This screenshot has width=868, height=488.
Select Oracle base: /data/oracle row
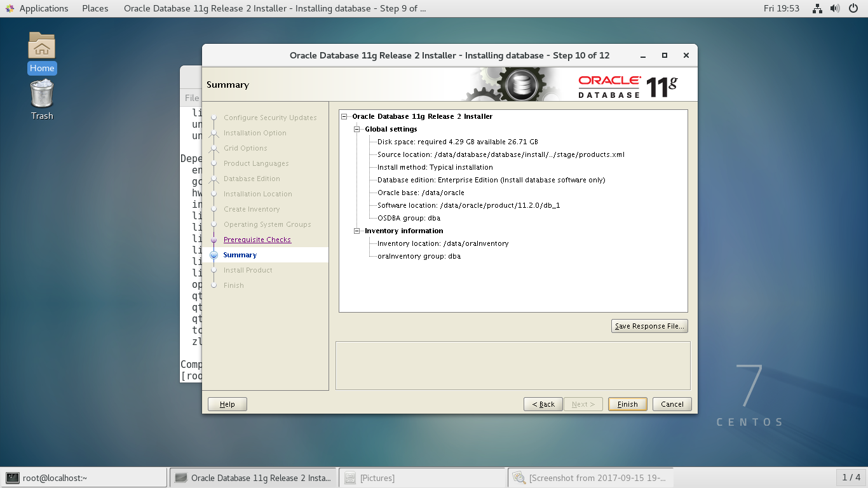click(x=421, y=193)
